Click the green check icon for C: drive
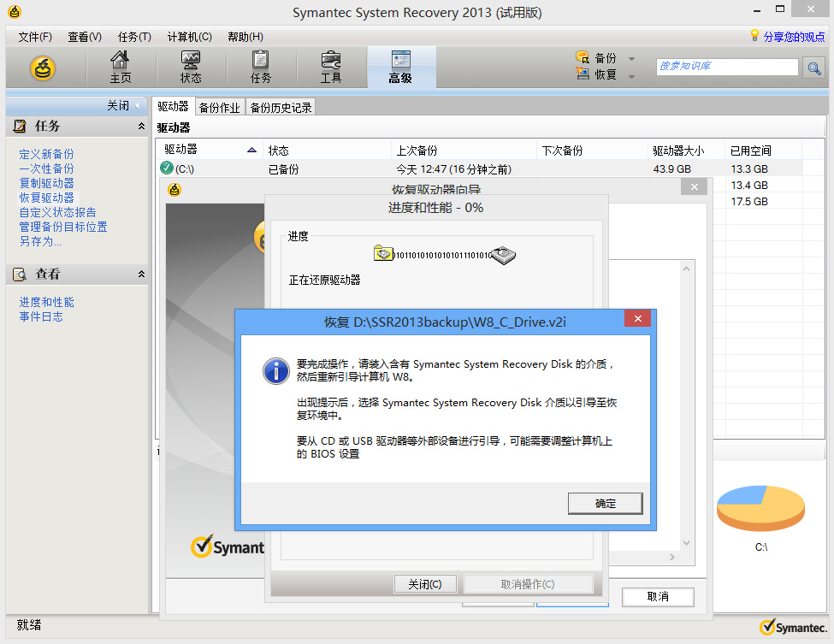Viewport: 834px width, 644px height. (167, 168)
